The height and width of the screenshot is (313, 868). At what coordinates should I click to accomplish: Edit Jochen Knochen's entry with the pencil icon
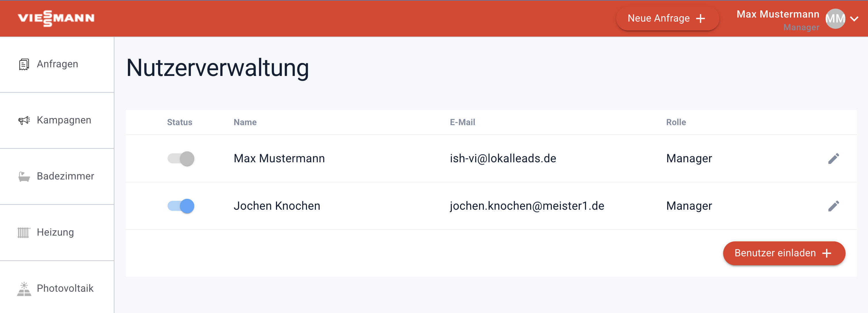click(x=833, y=206)
